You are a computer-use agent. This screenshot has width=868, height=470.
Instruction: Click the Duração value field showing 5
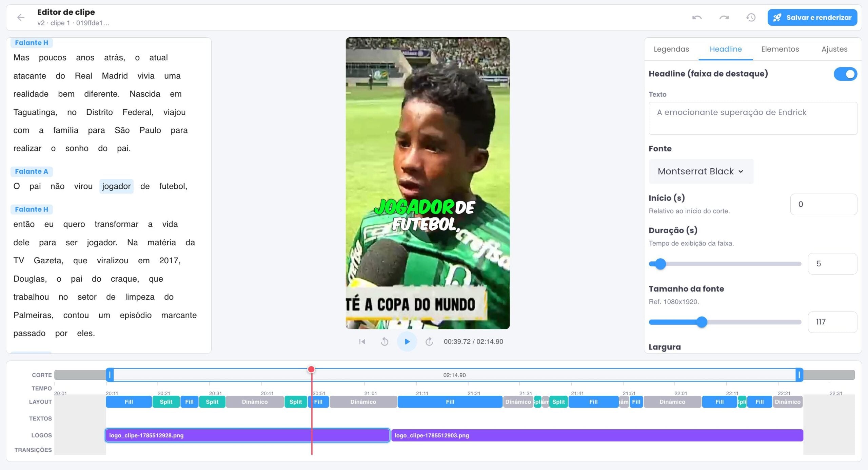[832, 264]
